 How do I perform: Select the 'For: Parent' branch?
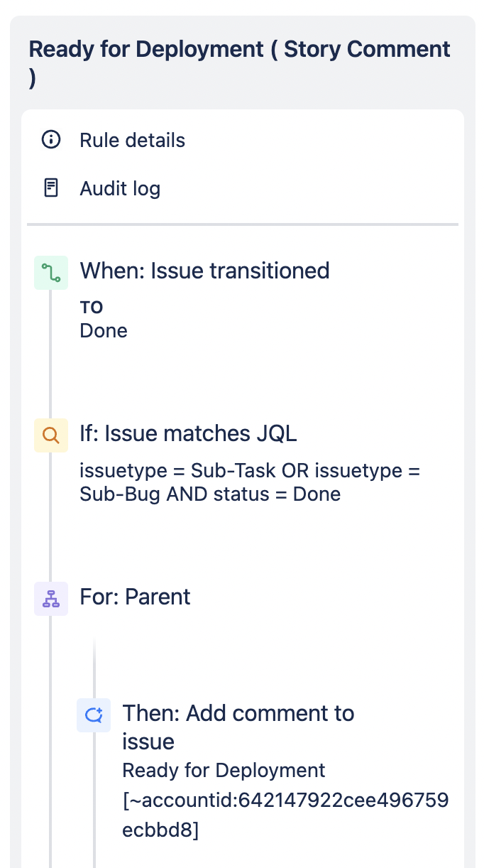coord(135,597)
